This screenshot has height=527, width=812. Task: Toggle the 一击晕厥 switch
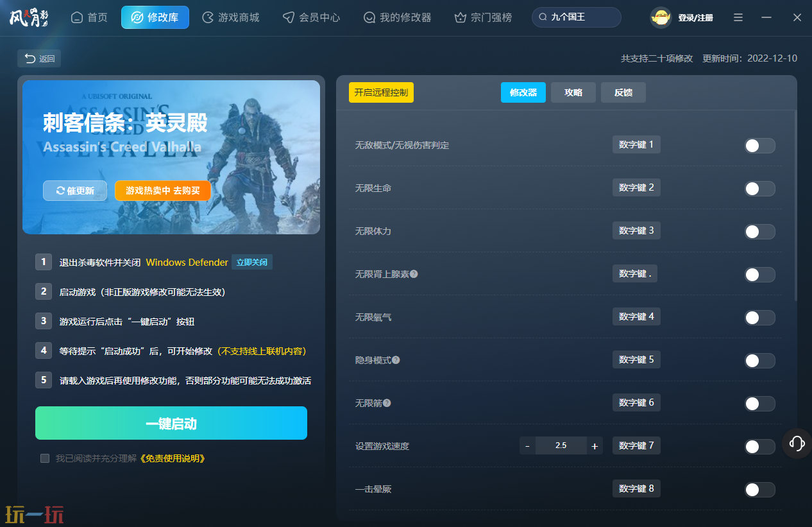(x=759, y=490)
